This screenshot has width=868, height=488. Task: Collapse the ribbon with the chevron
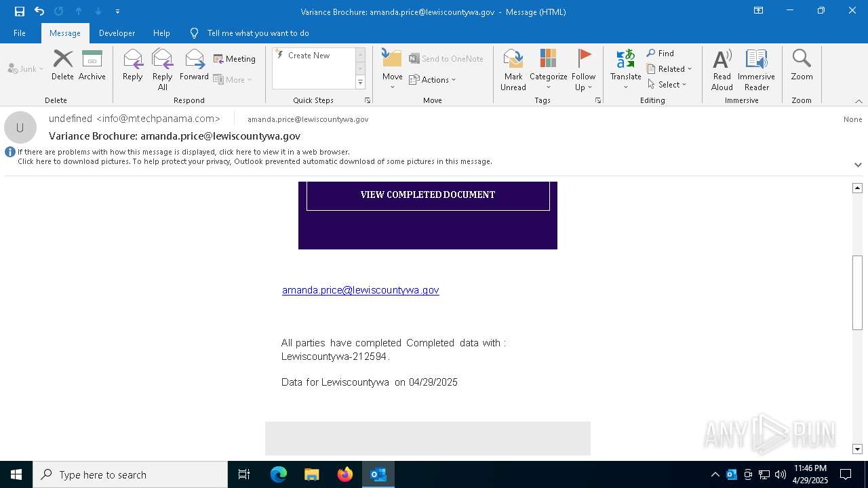[x=859, y=101]
